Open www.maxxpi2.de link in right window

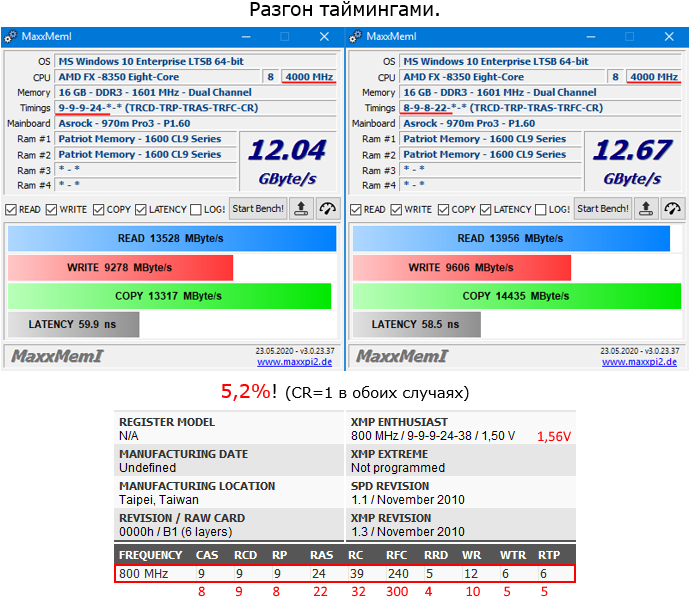coord(639,362)
